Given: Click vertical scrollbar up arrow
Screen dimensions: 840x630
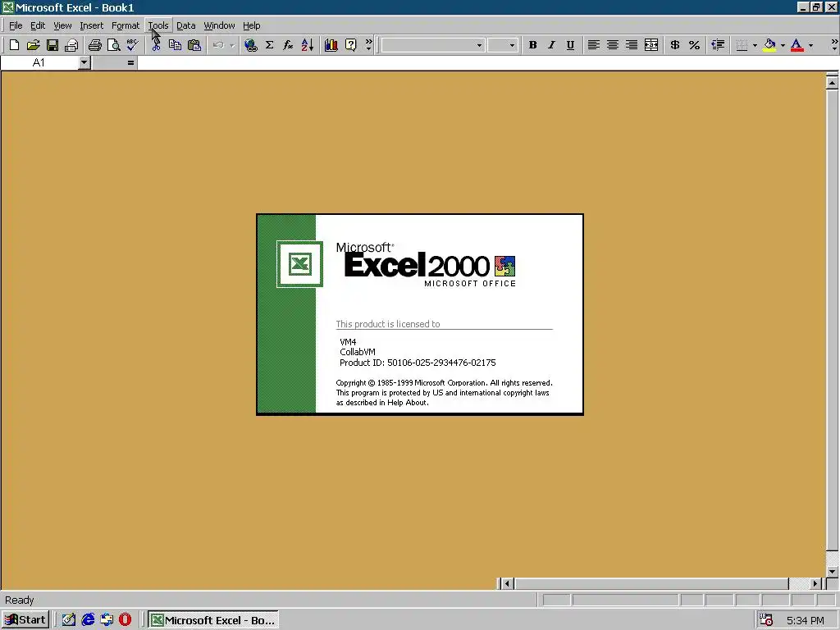Looking at the screenshot, I should [832, 83].
